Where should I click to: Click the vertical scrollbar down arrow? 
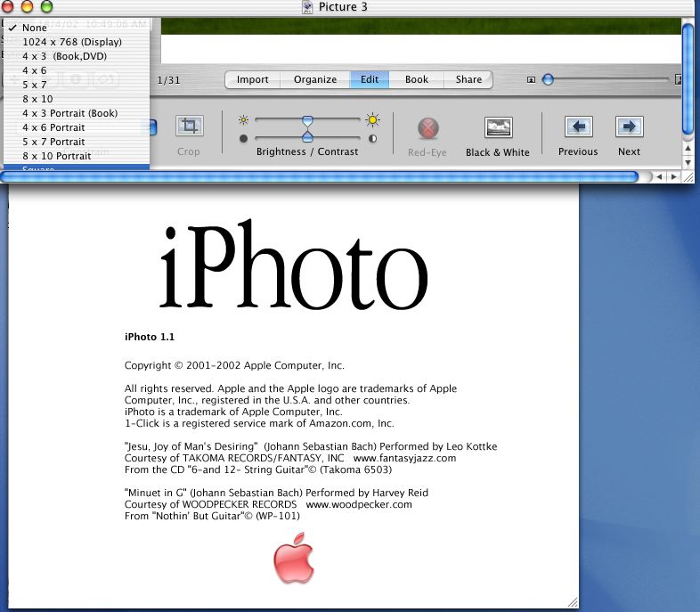coord(688,162)
